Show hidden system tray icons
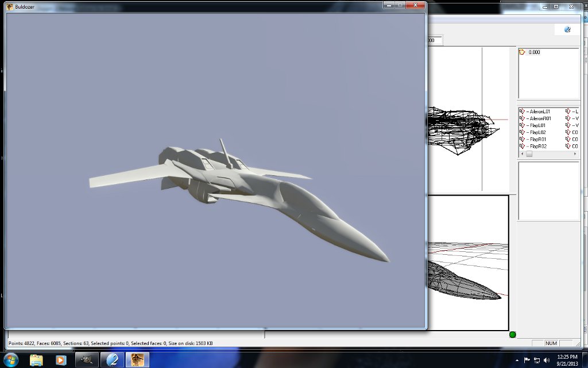This screenshot has width=588, height=368. click(517, 361)
